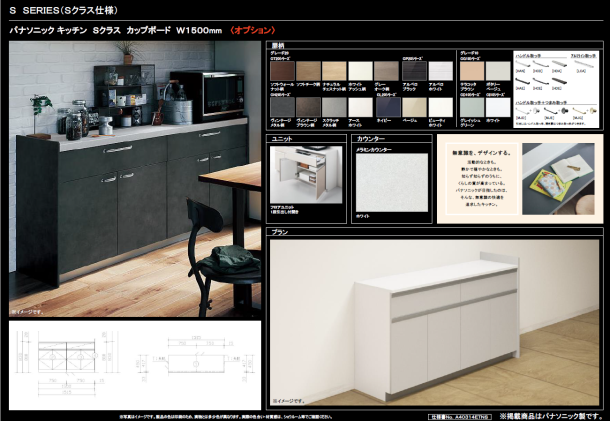The width and height of the screenshot is (610, 421).
Task: Pick the scratch metal pattern swatch
Action: 334,107
